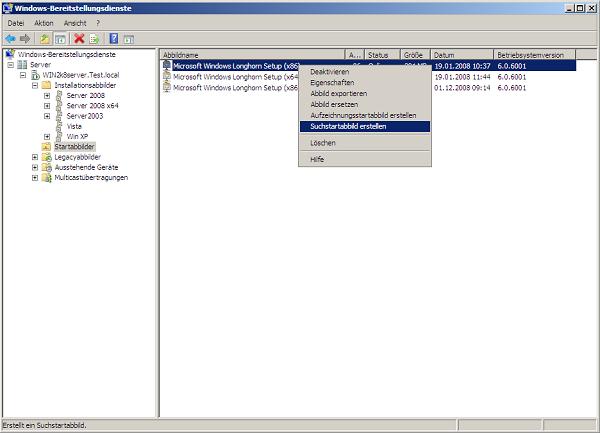Click the Server node icon in tree
Viewport: 600px width, 433px height.
22,65
